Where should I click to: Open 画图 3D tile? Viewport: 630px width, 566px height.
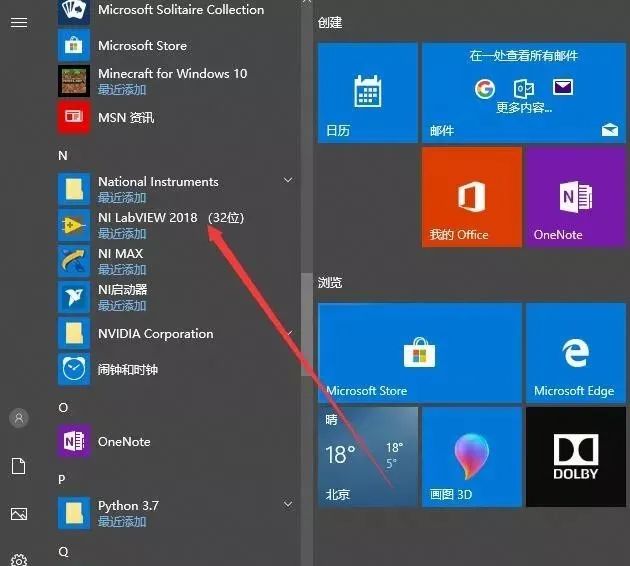[472, 457]
